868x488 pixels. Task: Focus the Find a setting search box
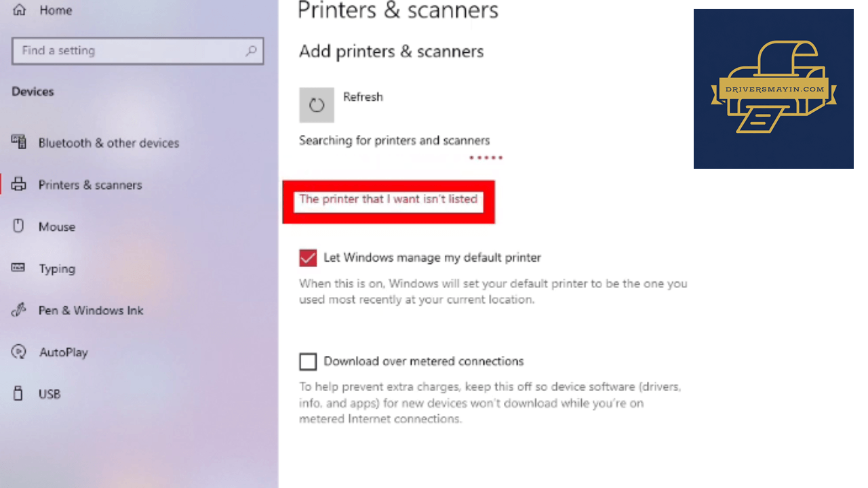(x=138, y=51)
